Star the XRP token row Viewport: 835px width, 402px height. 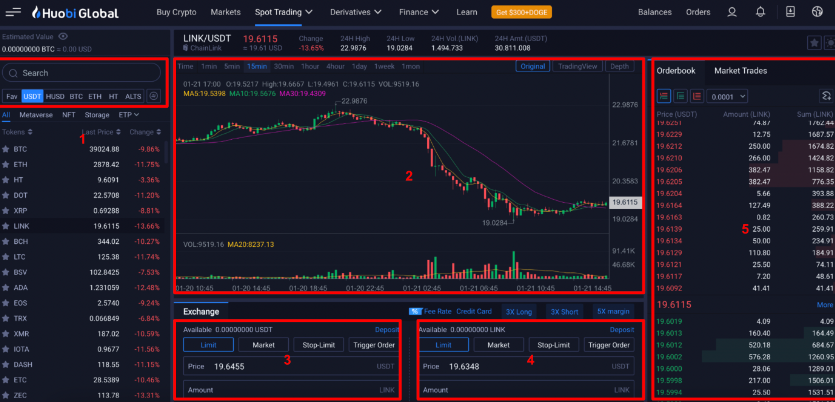(x=6, y=211)
